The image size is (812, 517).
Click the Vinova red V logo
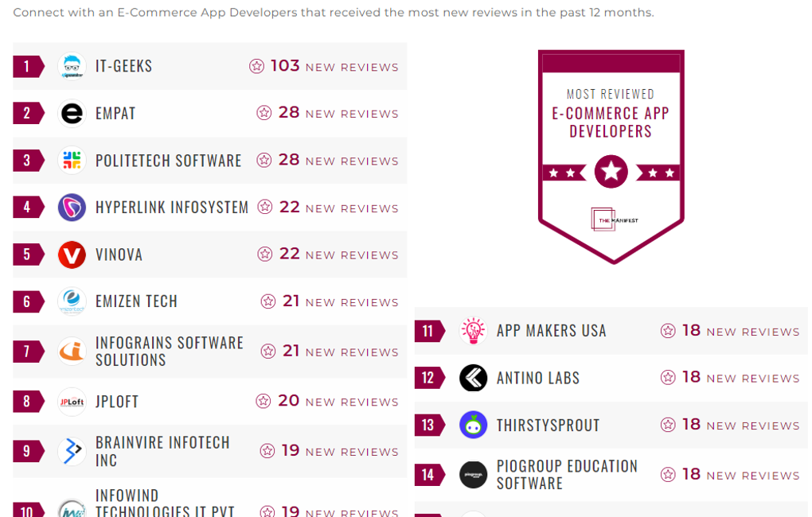coord(72,255)
